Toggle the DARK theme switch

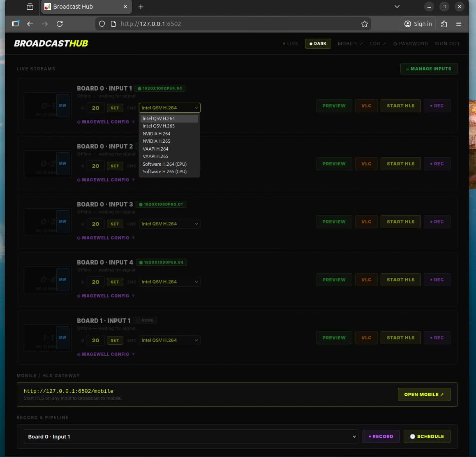[x=318, y=44]
